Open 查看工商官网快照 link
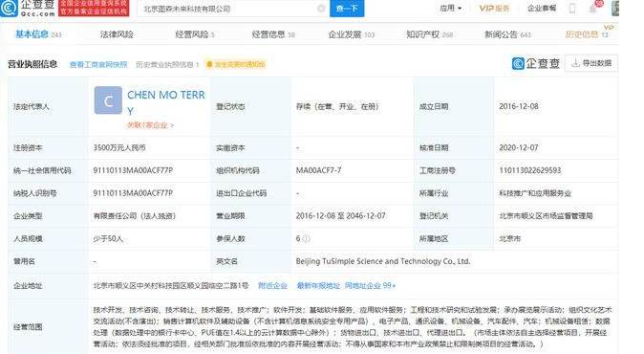 point(98,64)
